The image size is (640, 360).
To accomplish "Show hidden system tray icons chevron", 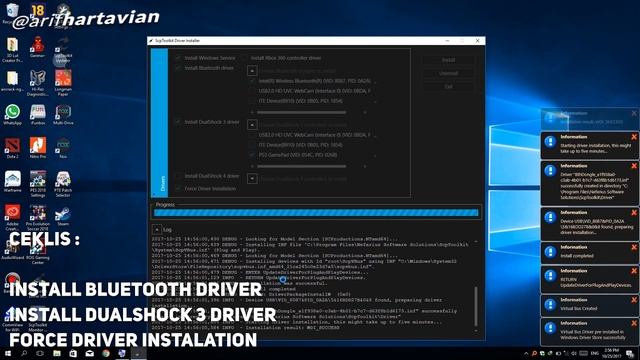I will pyautogui.click(x=526, y=353).
